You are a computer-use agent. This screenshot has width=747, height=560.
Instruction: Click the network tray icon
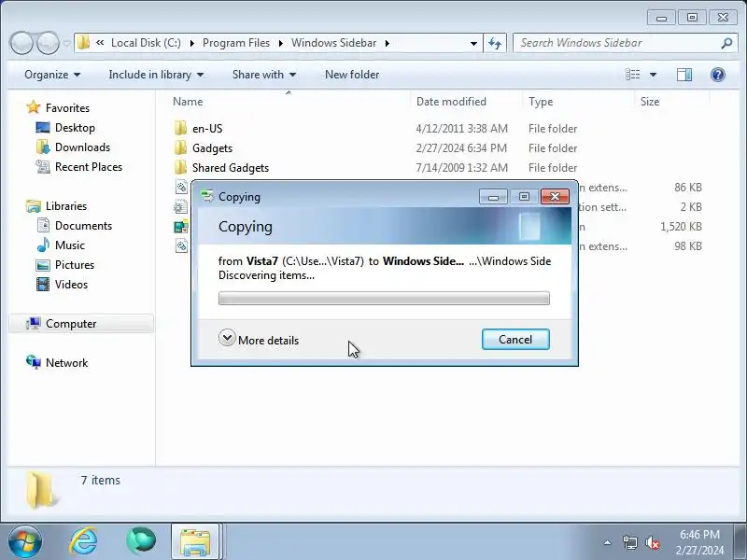pos(629,542)
